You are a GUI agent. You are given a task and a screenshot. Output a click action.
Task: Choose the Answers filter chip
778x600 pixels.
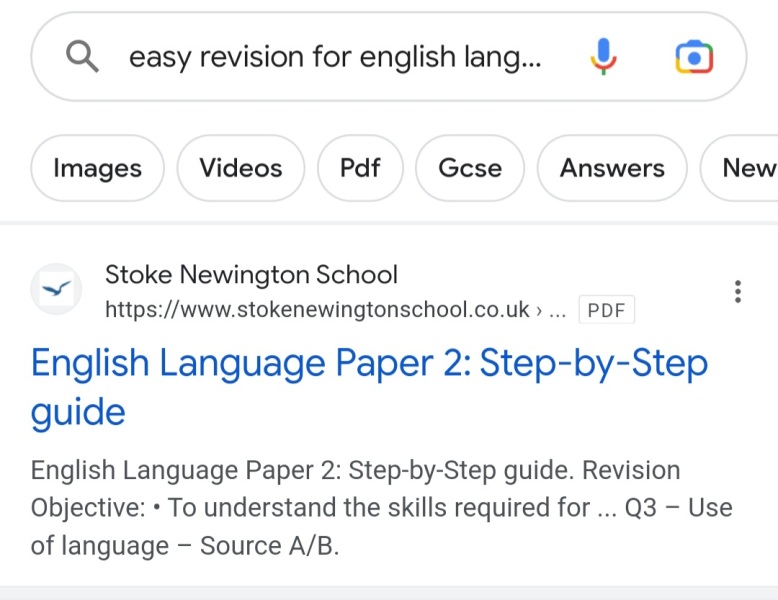click(612, 168)
